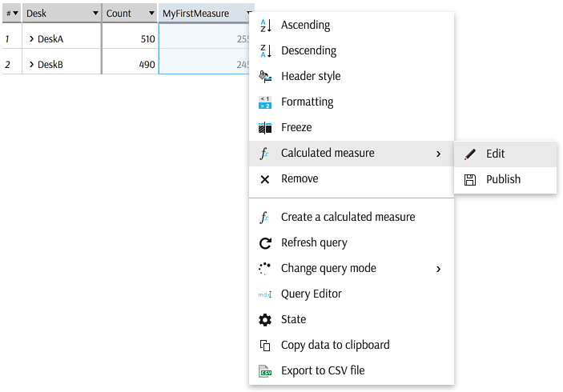Click the mdx Query Editor icon

(x=265, y=294)
